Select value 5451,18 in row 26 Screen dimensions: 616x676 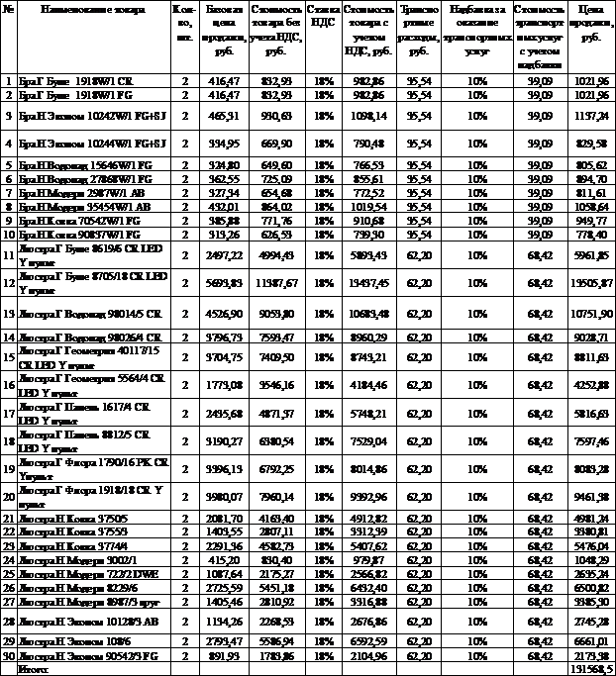pos(277,588)
